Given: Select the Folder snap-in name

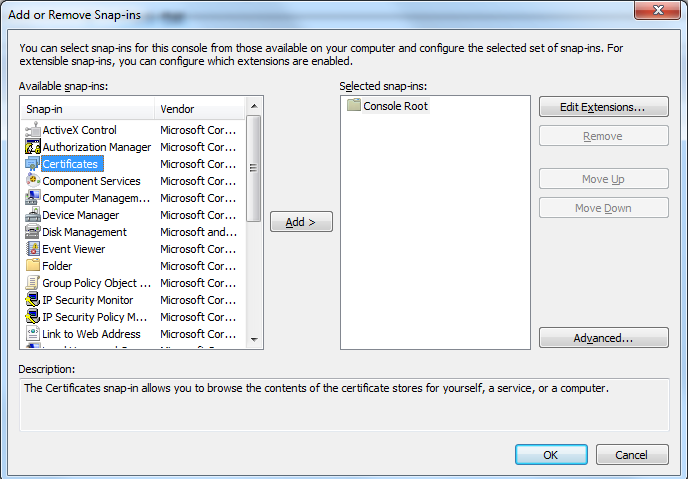Looking at the screenshot, I should [57, 266].
